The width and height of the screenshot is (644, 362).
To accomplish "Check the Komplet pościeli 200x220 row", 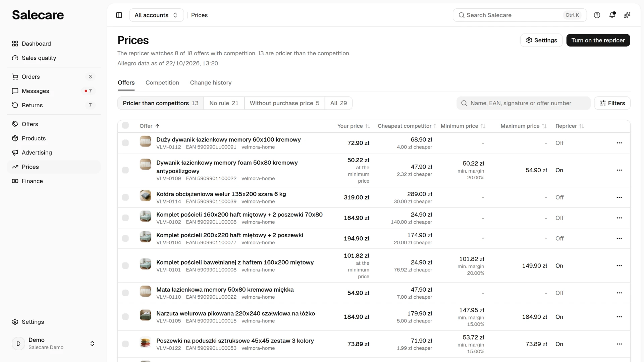I will 125,238.
